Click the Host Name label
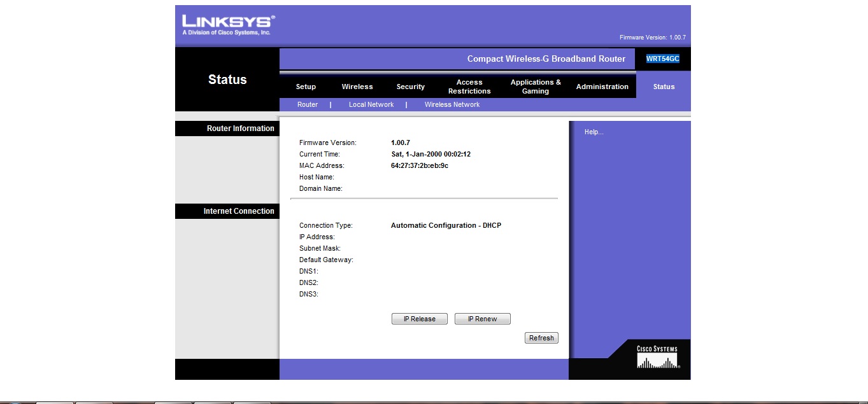868x404 pixels. coord(317,177)
